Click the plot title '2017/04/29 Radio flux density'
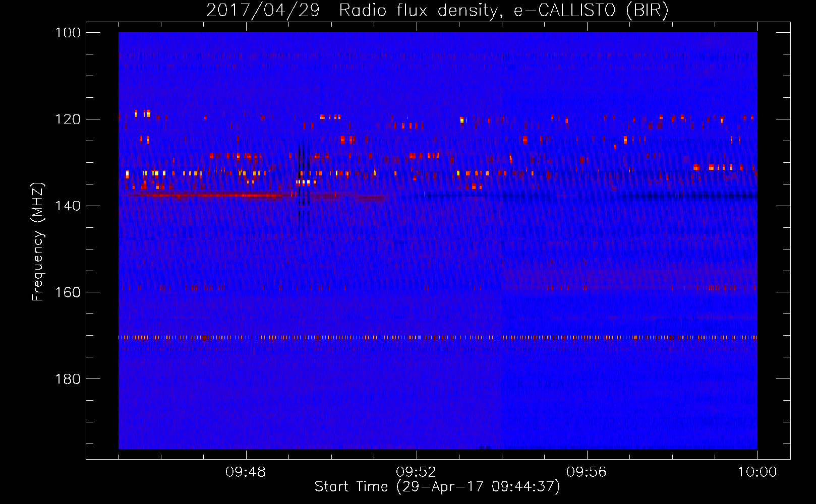816x504 pixels. coord(352,11)
